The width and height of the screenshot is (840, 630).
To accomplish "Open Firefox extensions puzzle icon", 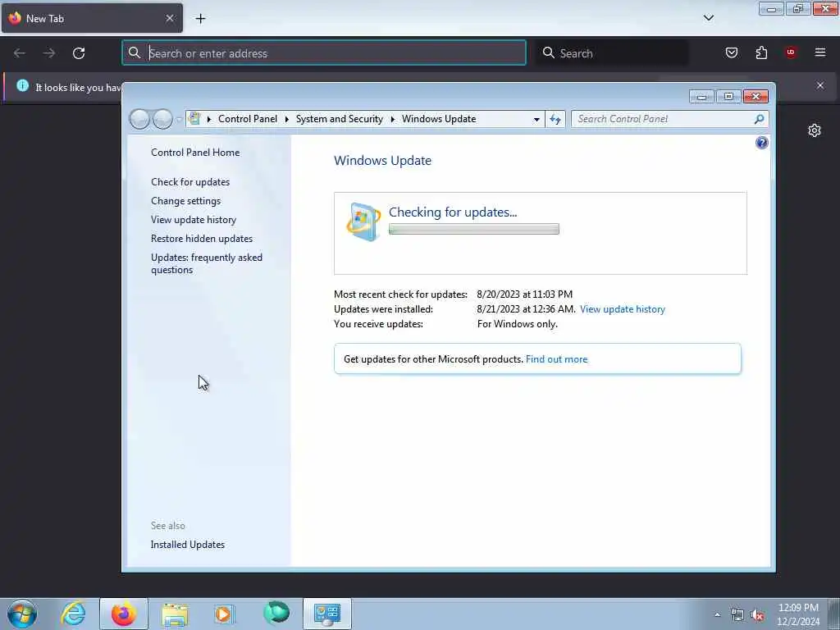I will coord(761,52).
